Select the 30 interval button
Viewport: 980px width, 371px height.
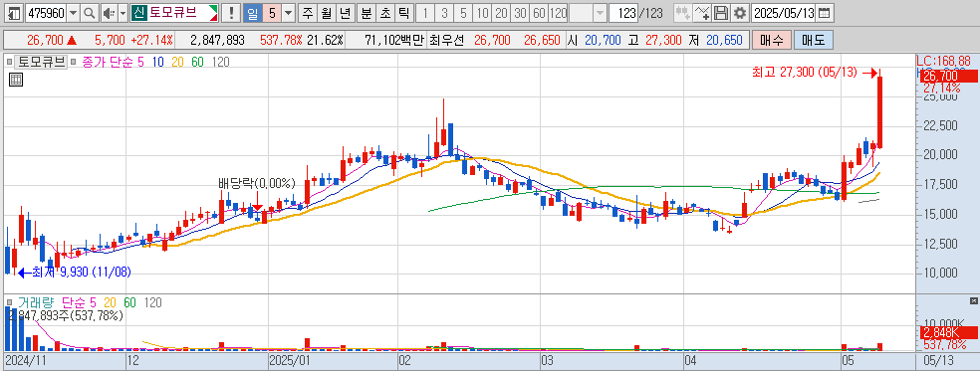point(519,13)
